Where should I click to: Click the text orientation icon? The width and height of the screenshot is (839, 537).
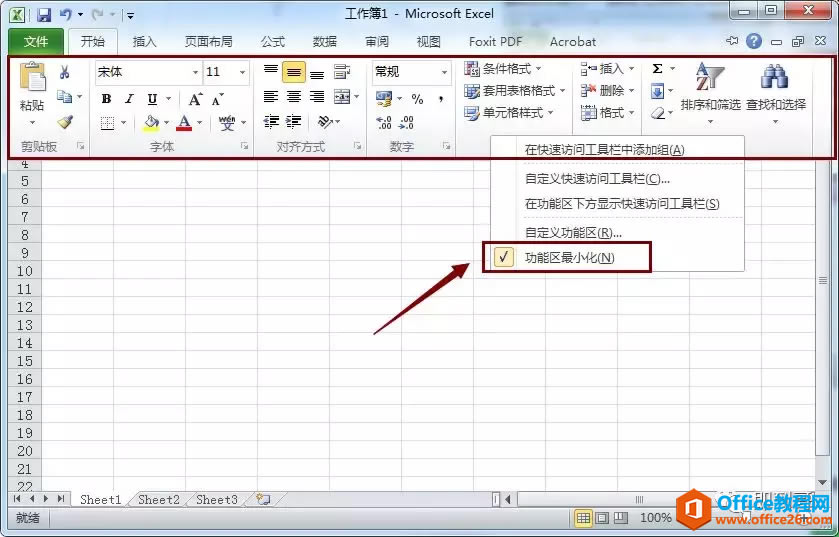coord(325,122)
